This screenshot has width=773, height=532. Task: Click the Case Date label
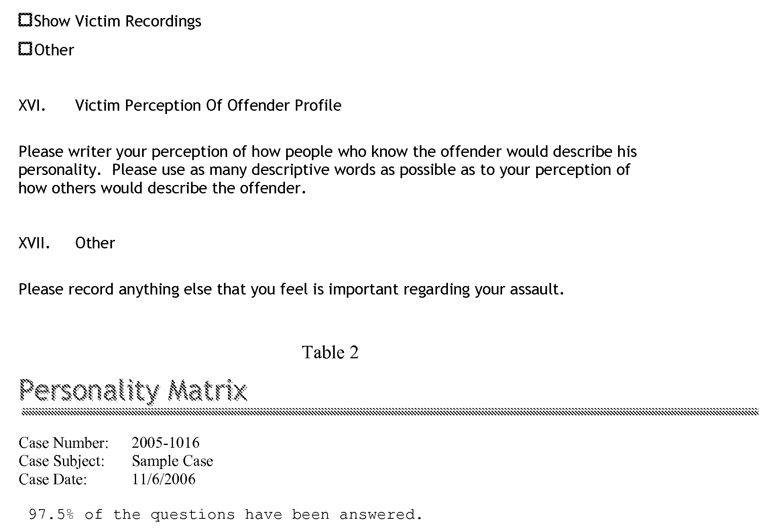pos(53,479)
